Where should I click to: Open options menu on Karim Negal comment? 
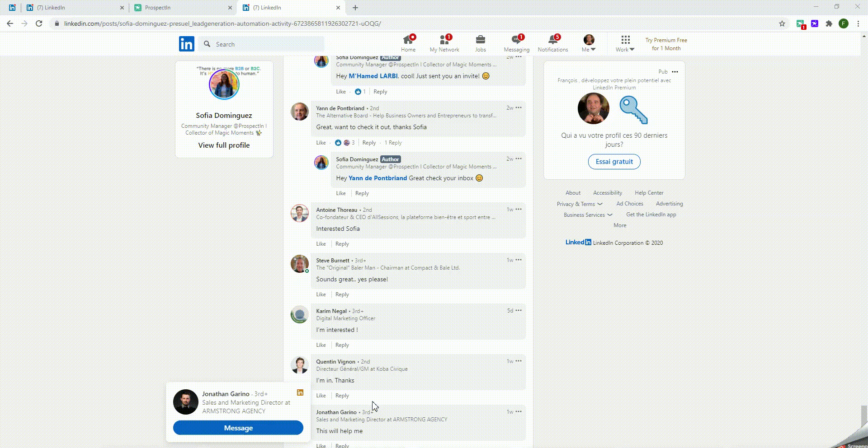pos(519,310)
